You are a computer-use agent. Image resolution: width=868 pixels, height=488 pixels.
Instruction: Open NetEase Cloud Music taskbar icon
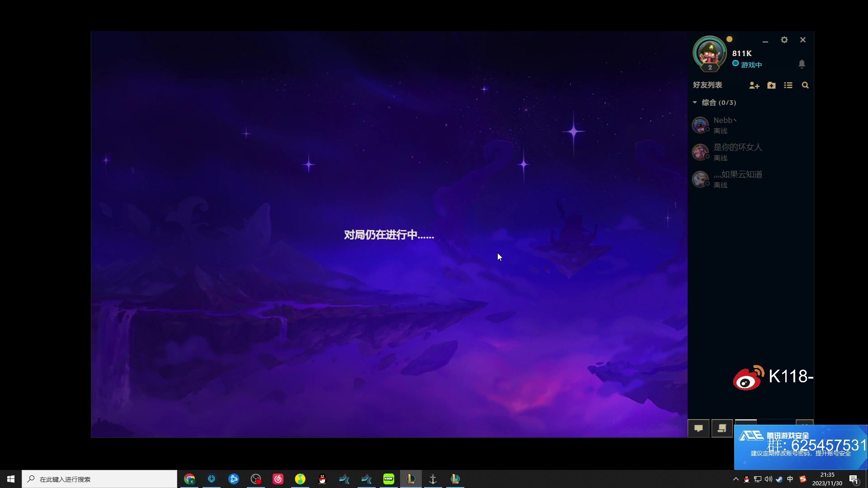(278, 479)
